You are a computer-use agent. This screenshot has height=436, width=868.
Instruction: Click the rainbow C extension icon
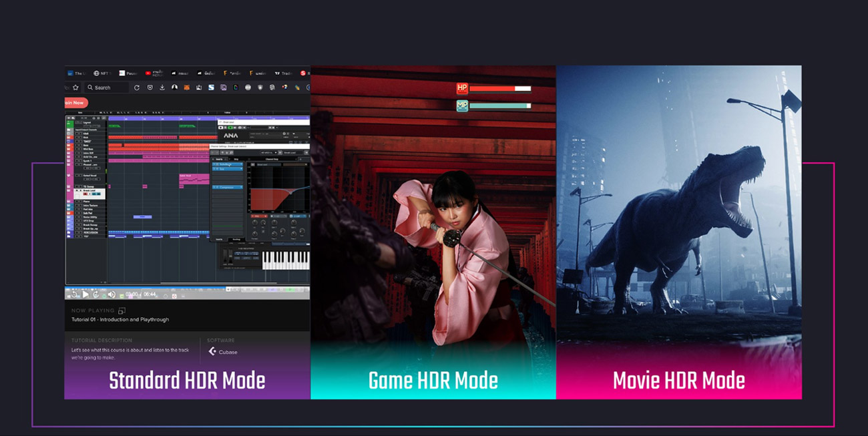tap(235, 87)
